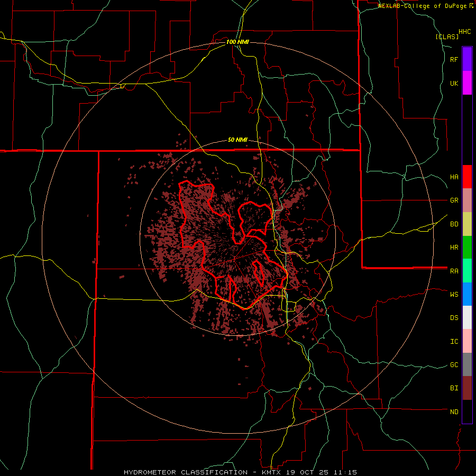Click the 100 NMI range ring label
The image size is (476, 476).
click(x=237, y=42)
